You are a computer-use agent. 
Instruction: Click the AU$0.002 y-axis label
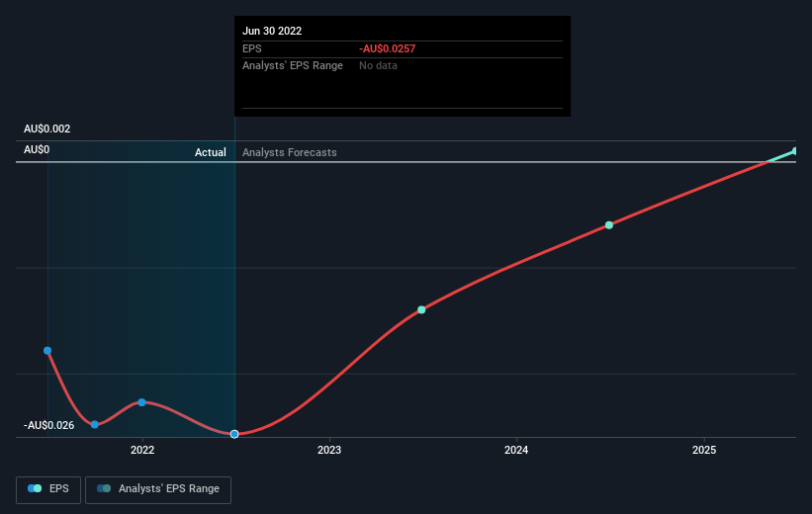point(47,129)
